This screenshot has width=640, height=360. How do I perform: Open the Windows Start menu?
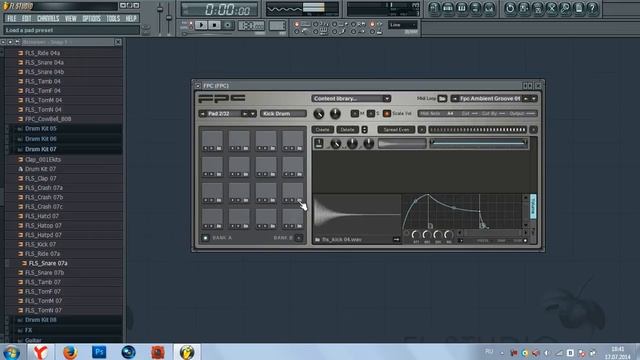11,352
